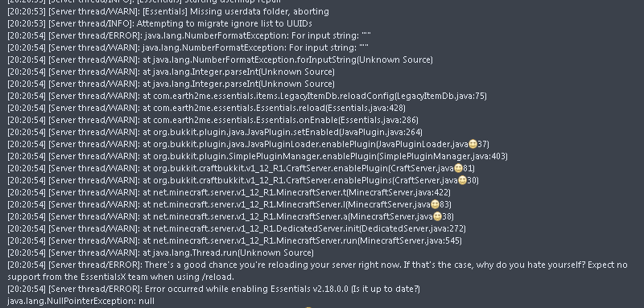The width and height of the screenshot is (644, 308).
Task: Click the 'Error occurred while enabling Essentials' line
Action: (x=213, y=289)
